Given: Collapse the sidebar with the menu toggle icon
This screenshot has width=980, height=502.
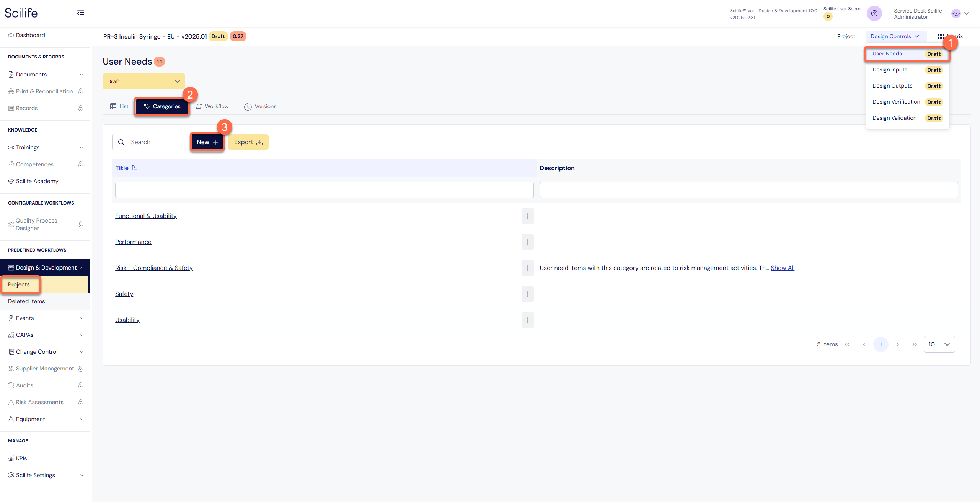Looking at the screenshot, I should tap(80, 13).
